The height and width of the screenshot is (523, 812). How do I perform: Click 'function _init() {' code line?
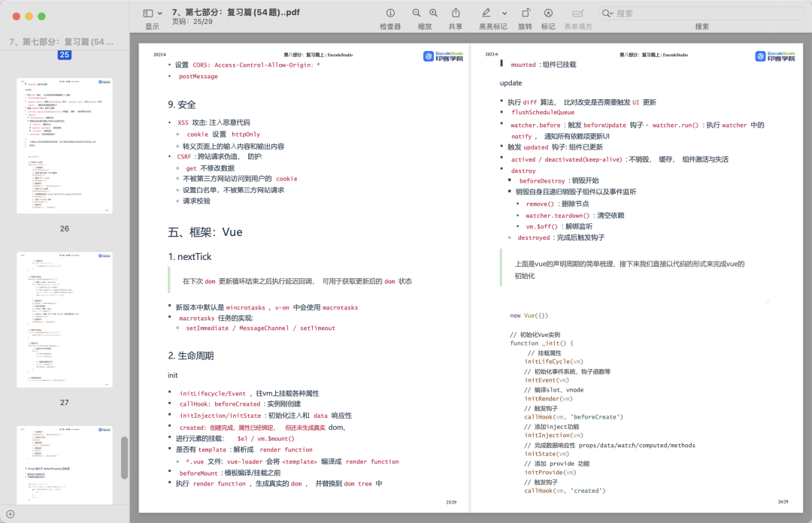[x=541, y=343]
